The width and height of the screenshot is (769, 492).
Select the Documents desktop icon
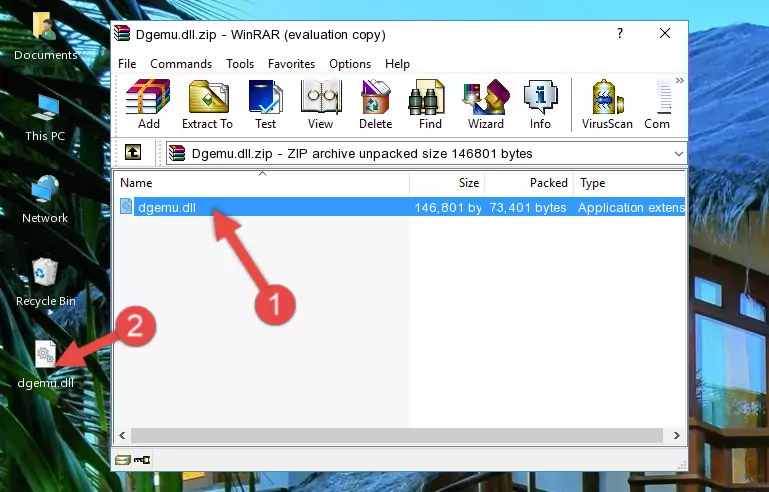coord(45,36)
